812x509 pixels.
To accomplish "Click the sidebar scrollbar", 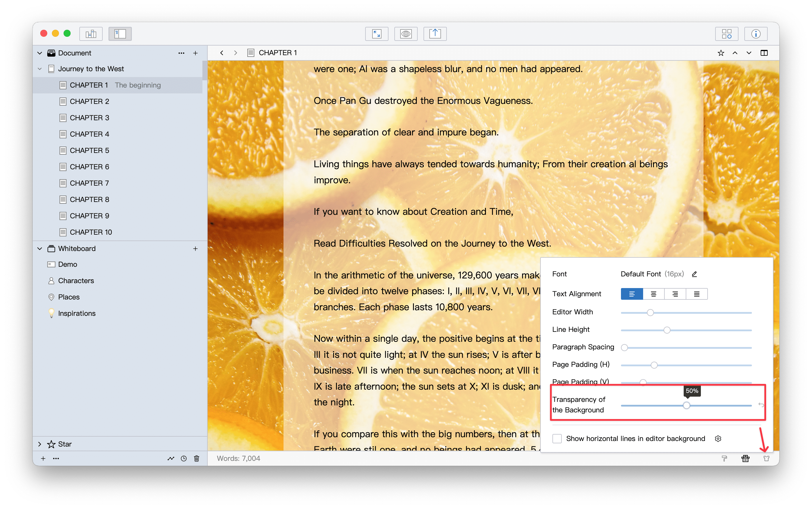I will 204,71.
